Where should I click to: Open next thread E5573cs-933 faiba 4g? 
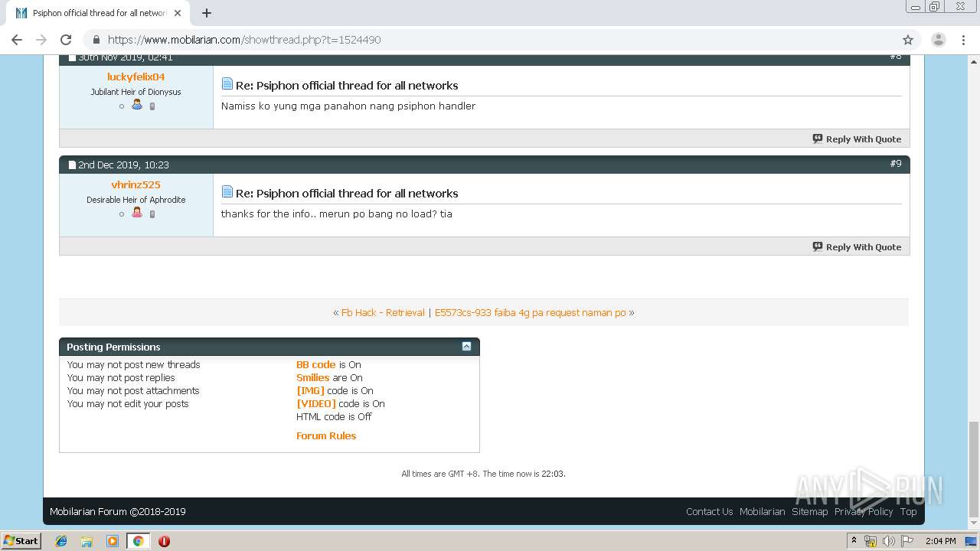531,312
